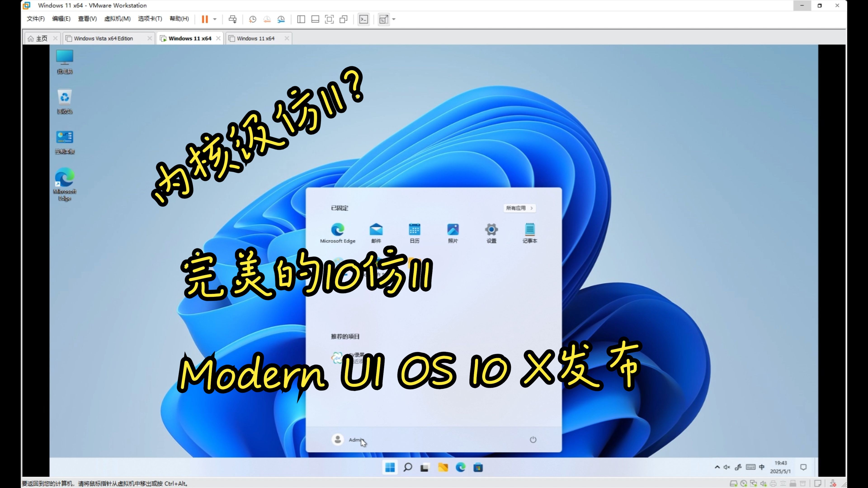Image resolution: width=868 pixels, height=488 pixels.
Task: Toggle the library sidebar view
Action: click(301, 19)
